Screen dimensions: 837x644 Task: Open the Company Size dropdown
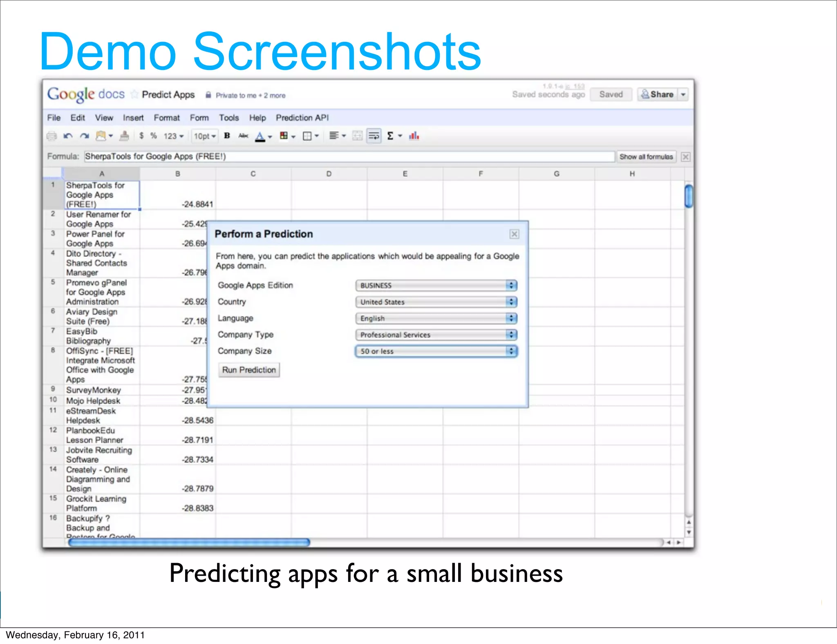[x=436, y=351]
